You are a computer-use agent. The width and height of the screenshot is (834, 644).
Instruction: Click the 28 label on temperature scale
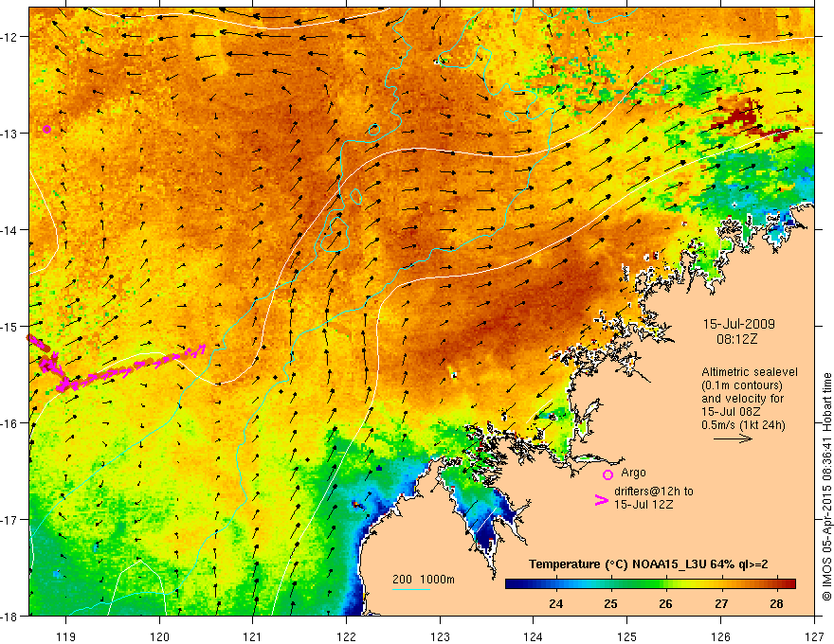click(x=776, y=603)
